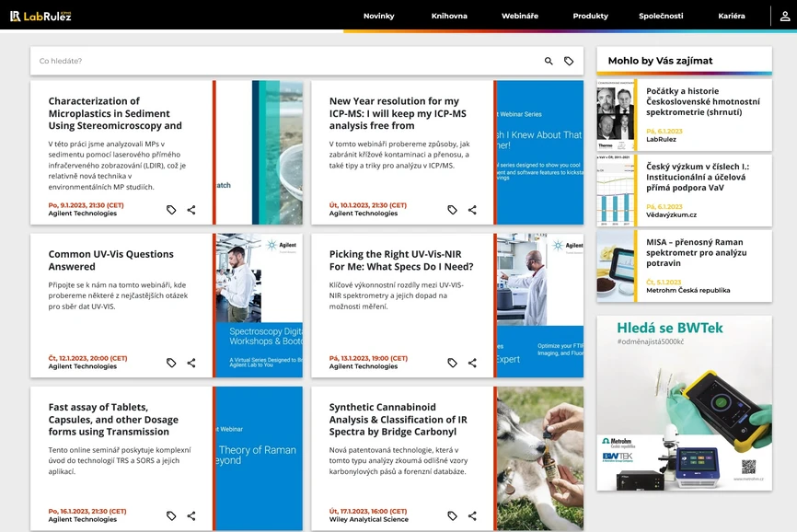Go to the Kariéra page
Screen dimensions: 797x532
click(732, 17)
